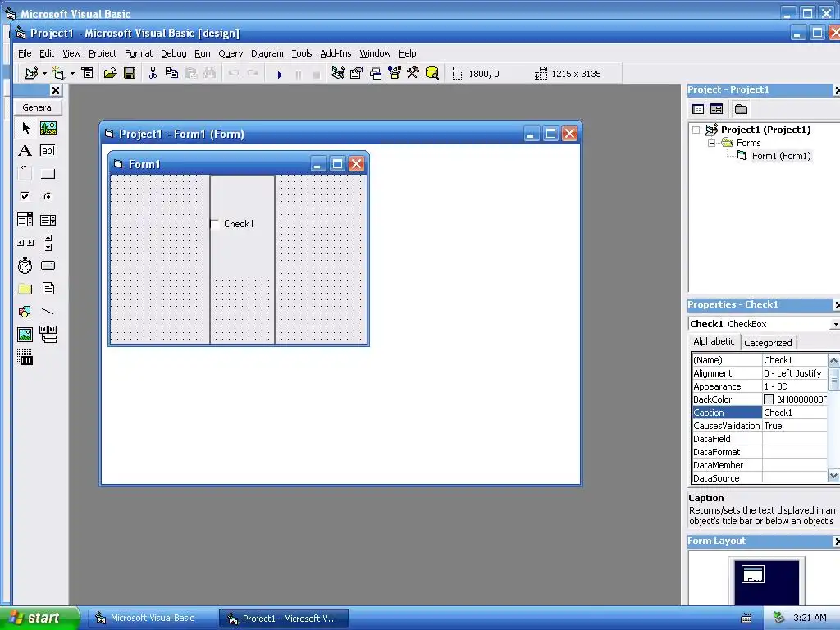Select the horizontal scroll bar tool
Screen dimensions: 840x630
[25, 243]
